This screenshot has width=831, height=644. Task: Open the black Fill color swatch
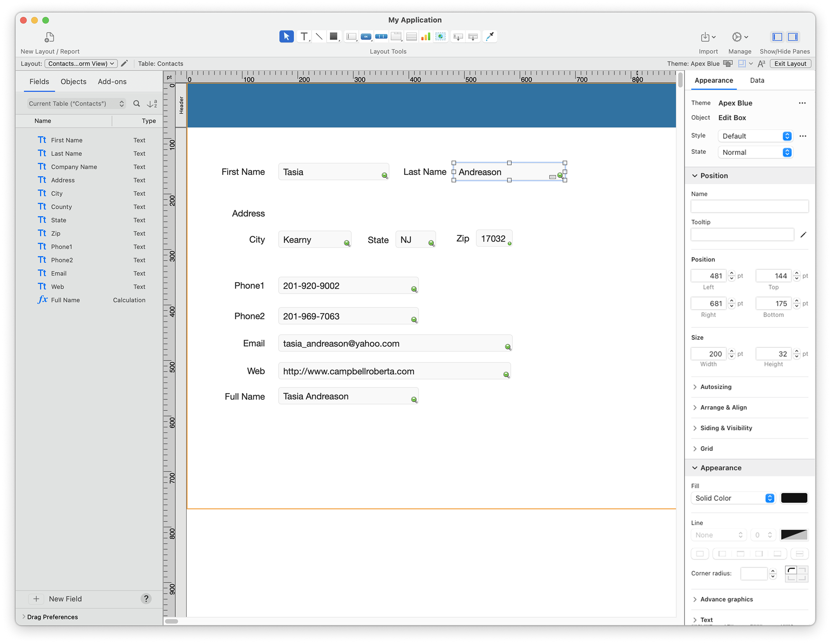(x=794, y=498)
